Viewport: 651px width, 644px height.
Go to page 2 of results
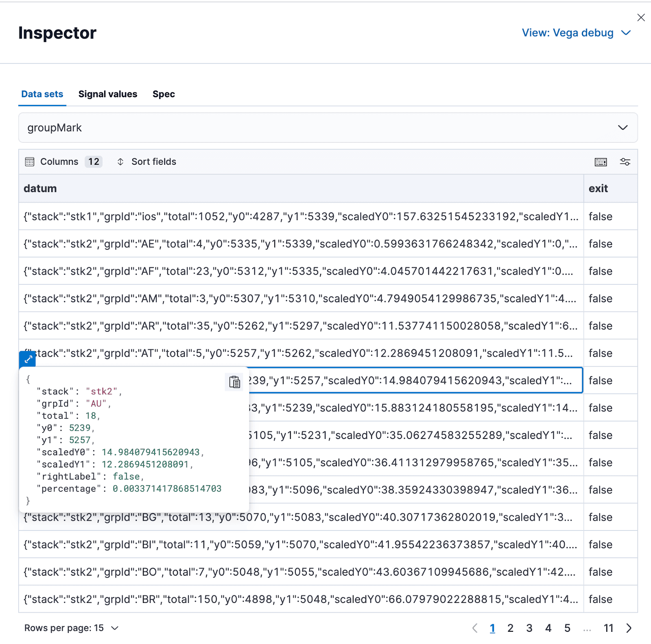511,628
